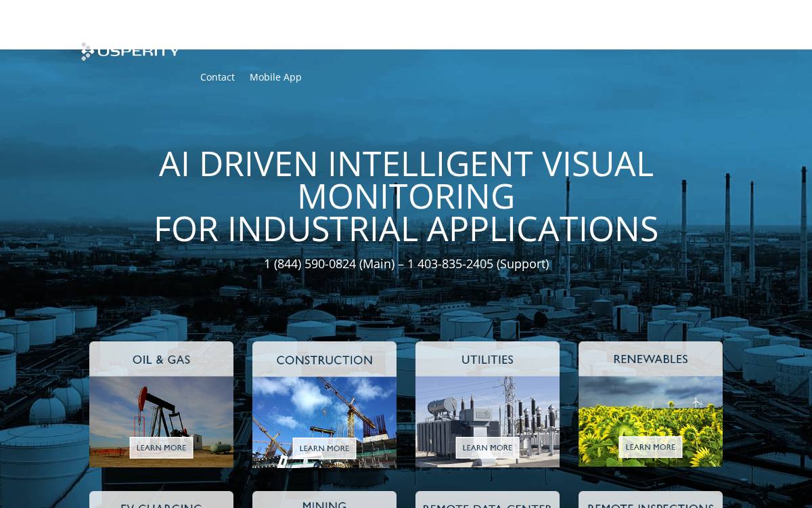Screen dimensions: 812x508
Task: Open the Contact page
Action: tap(217, 77)
